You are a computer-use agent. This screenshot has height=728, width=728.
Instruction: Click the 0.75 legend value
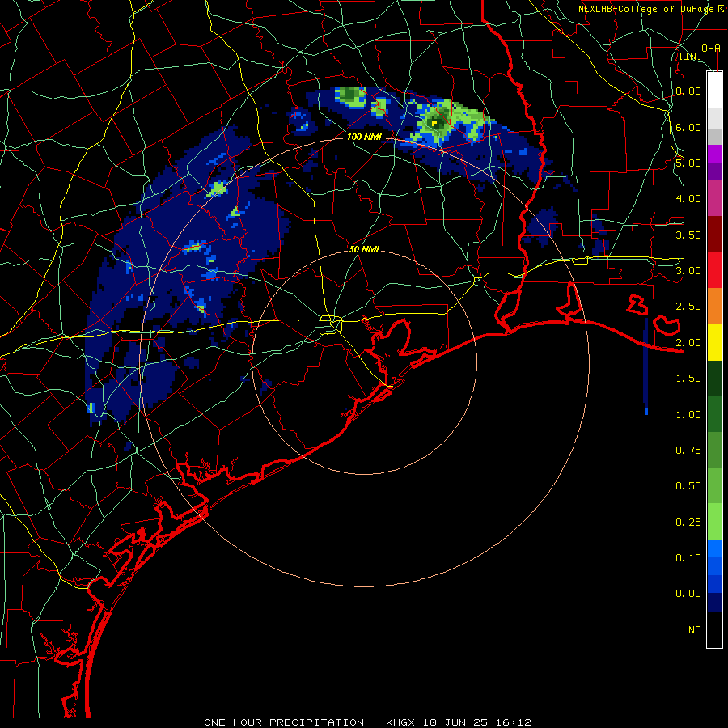click(688, 451)
